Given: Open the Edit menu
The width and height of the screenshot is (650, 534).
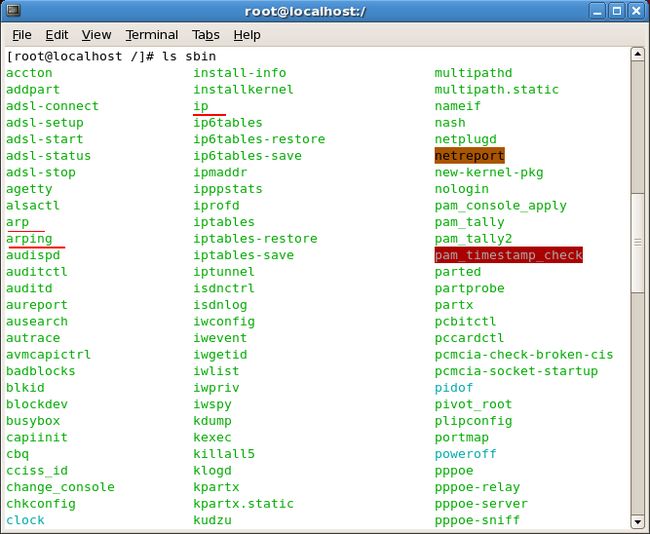Looking at the screenshot, I should pos(57,35).
